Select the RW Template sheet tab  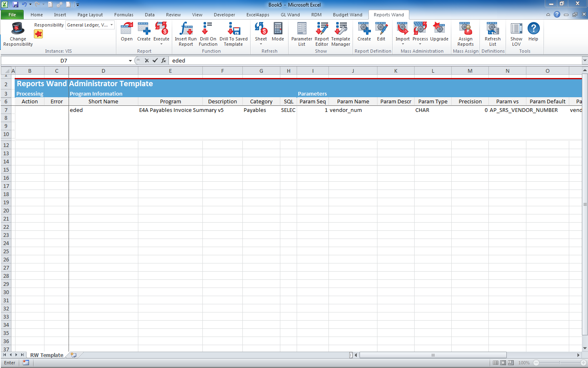(47, 355)
